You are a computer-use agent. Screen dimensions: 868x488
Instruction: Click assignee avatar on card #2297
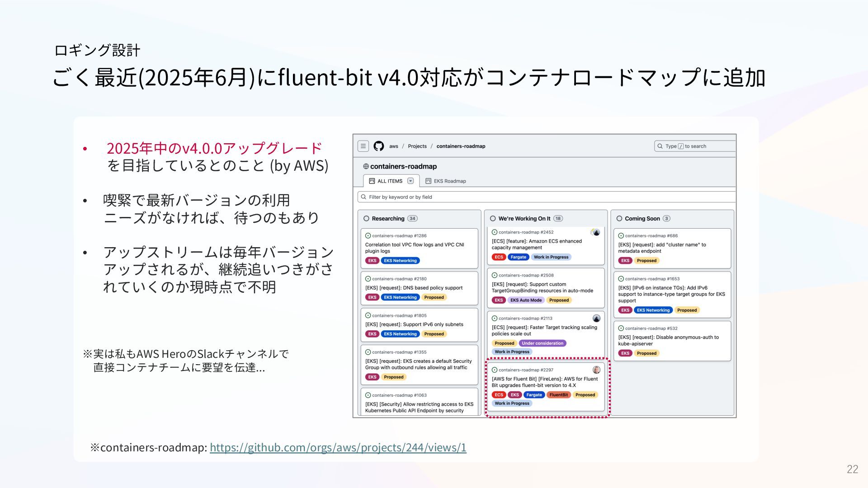click(596, 370)
